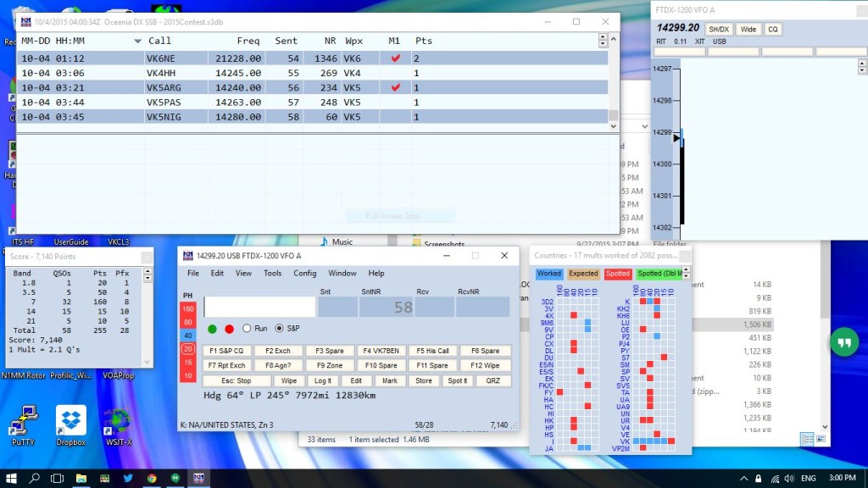868x488 pixels.
Task: Open the Tools menu in entry window
Action: (272, 274)
